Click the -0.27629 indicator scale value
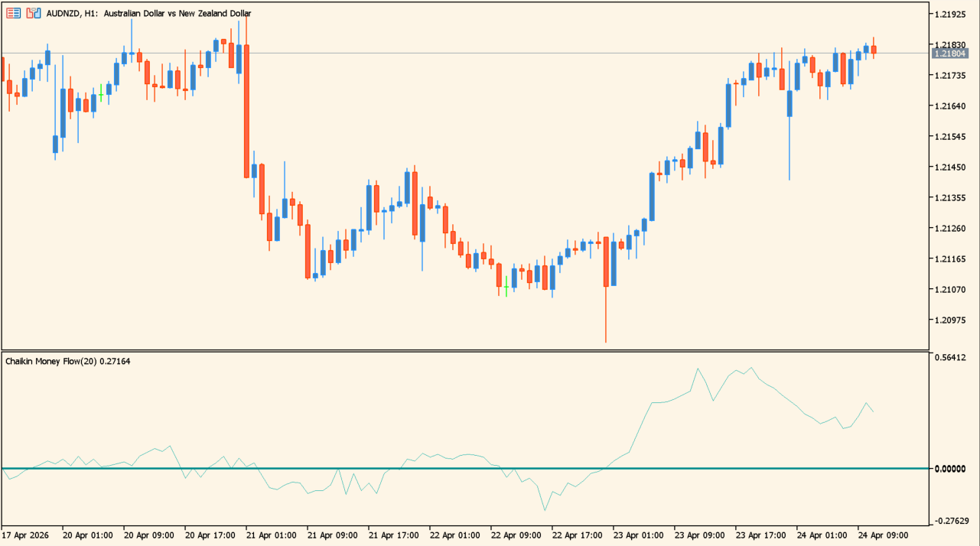The height and width of the screenshot is (546, 980). click(x=951, y=521)
